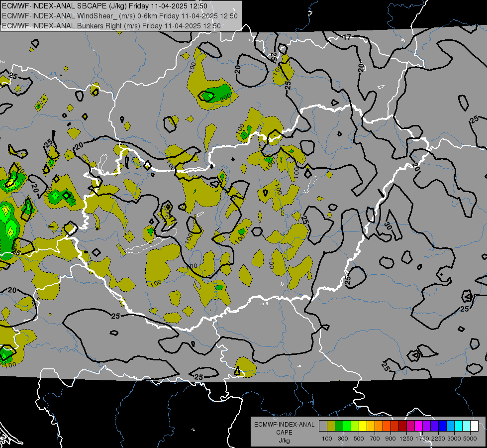Select the pure blue swatch starting at 2250
The height and width of the screenshot is (448, 487).
point(443,426)
